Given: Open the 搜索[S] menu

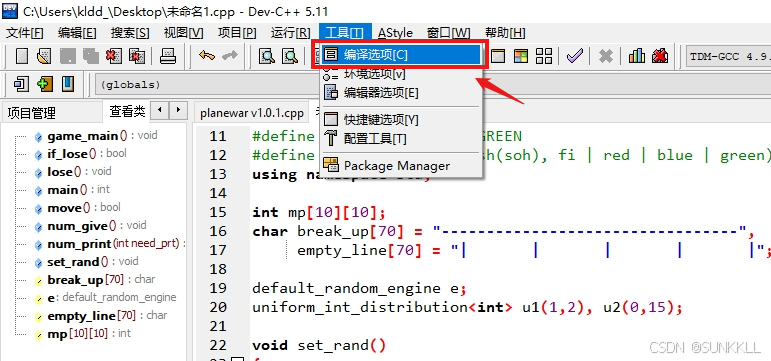Looking at the screenshot, I should coord(130,33).
